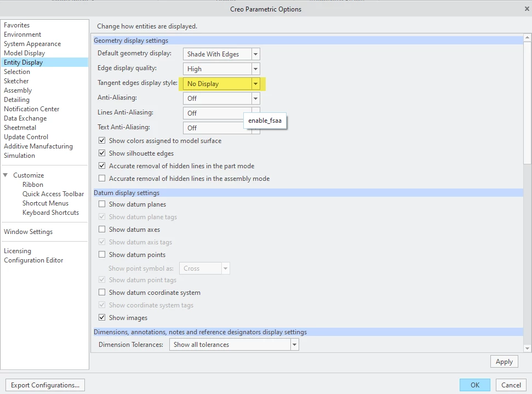The image size is (532, 394).
Task: Open Model Display options
Action: (x=25, y=53)
